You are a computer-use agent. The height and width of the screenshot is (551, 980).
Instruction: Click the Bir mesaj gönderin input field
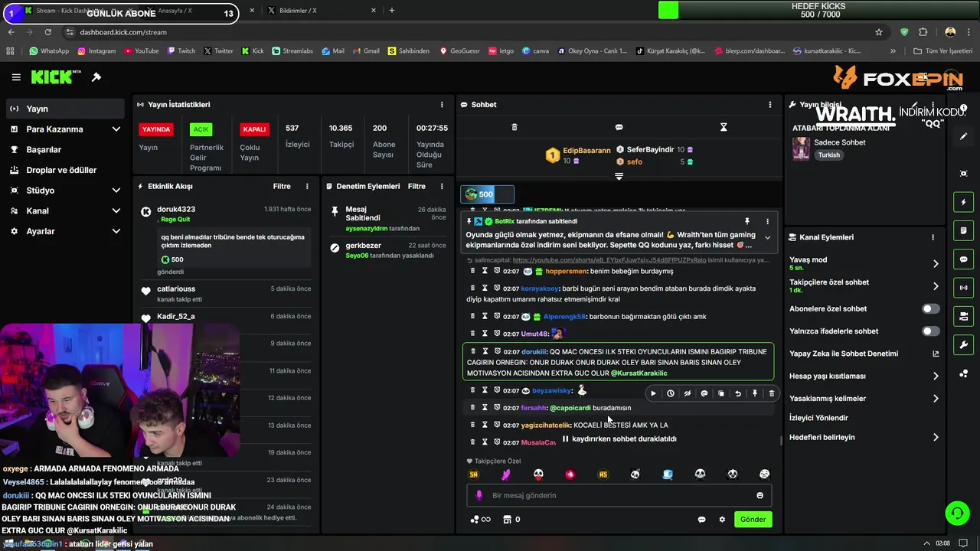coord(619,495)
